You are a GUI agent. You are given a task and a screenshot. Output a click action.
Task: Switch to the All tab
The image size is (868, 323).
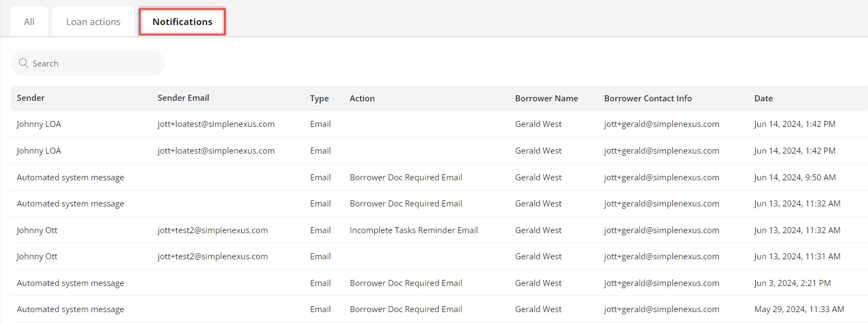pos(29,22)
